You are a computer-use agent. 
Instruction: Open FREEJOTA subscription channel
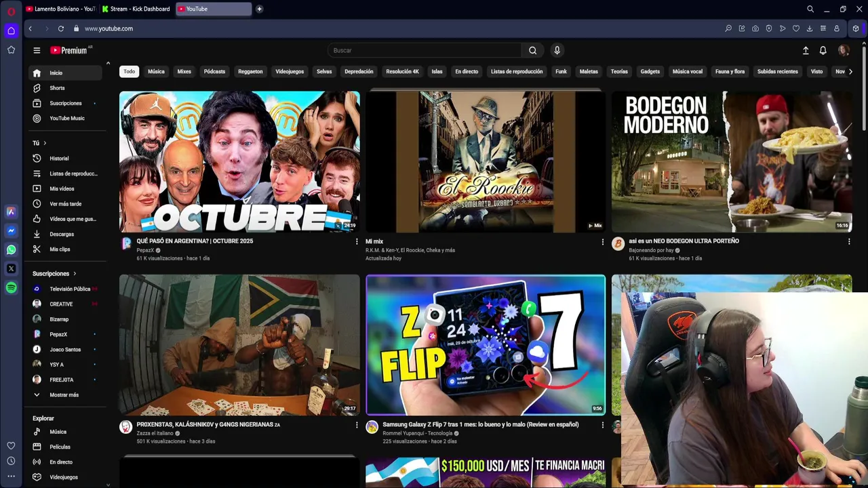(x=66, y=380)
